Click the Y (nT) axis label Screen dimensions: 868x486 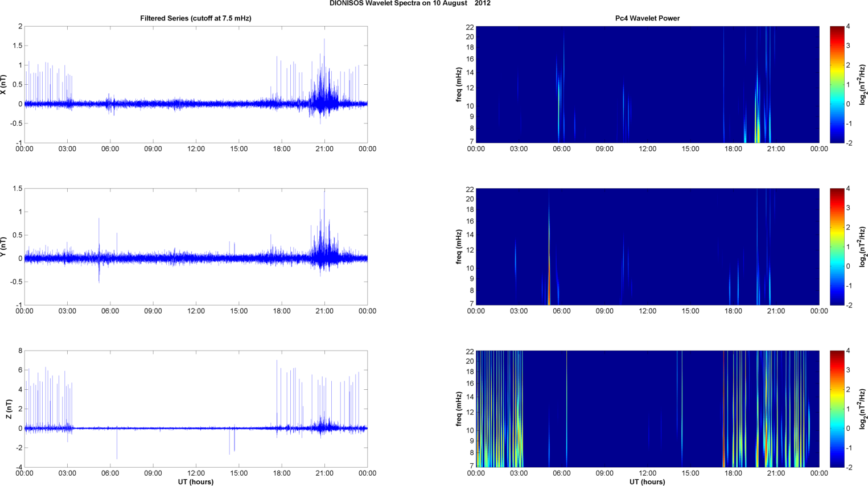point(3,246)
